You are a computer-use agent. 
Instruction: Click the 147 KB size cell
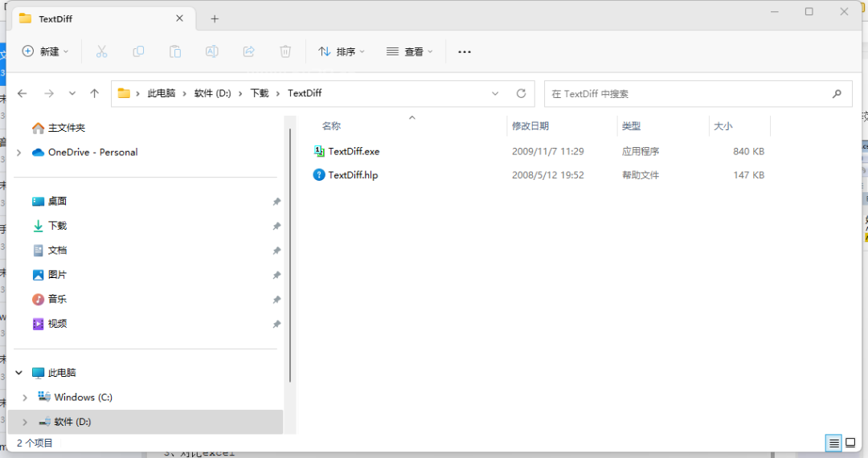click(749, 175)
